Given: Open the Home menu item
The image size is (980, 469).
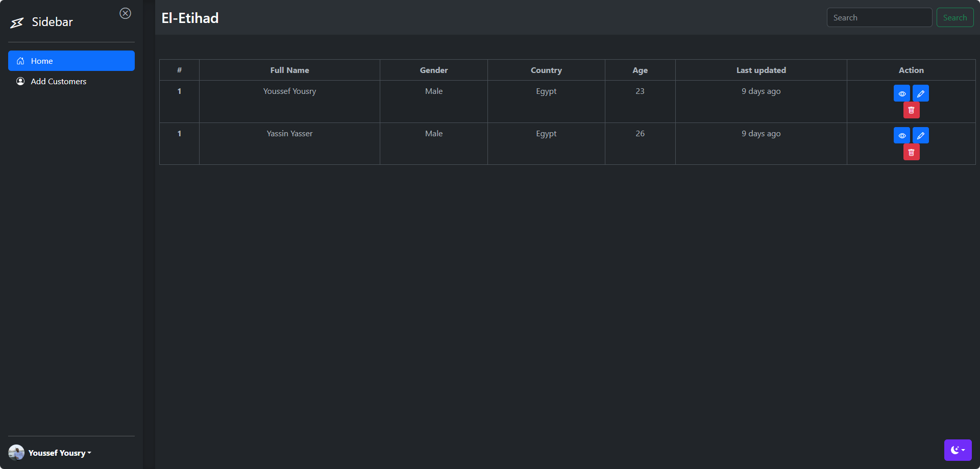Looking at the screenshot, I should pyautogui.click(x=71, y=61).
